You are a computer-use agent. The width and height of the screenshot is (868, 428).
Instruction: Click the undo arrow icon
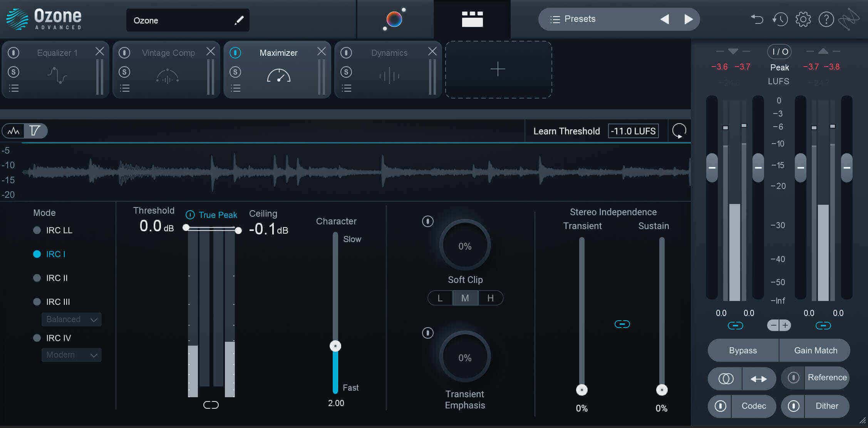757,19
